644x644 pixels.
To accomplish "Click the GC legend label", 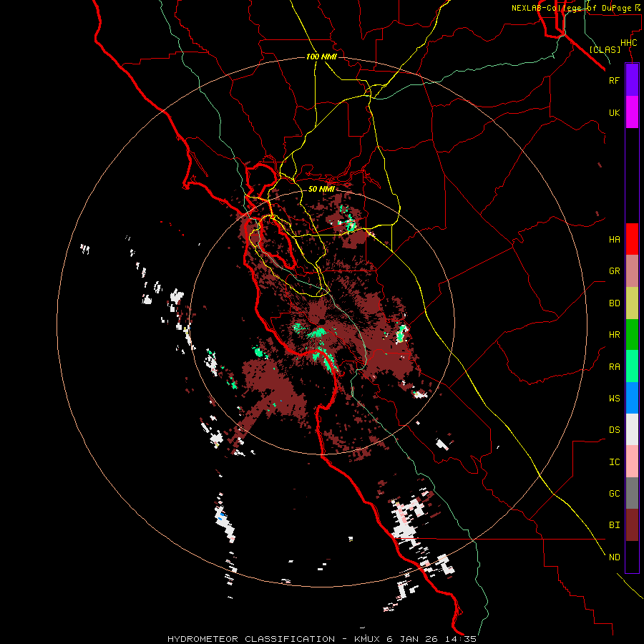I will click(x=614, y=493).
